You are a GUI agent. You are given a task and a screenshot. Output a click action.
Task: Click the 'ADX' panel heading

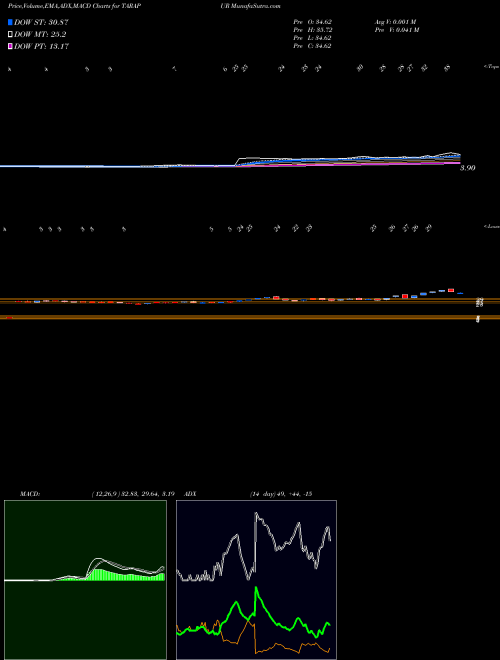[191, 494]
